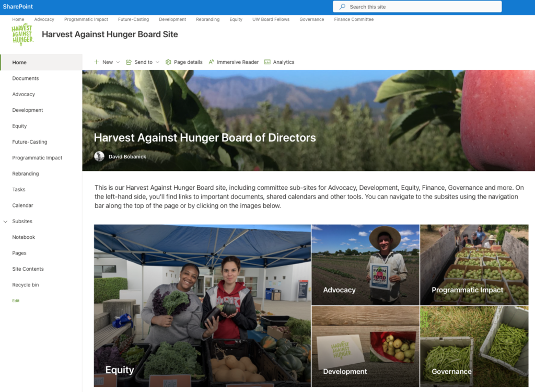Click the Page details button label
This screenshot has width=535, height=392.
188,62
